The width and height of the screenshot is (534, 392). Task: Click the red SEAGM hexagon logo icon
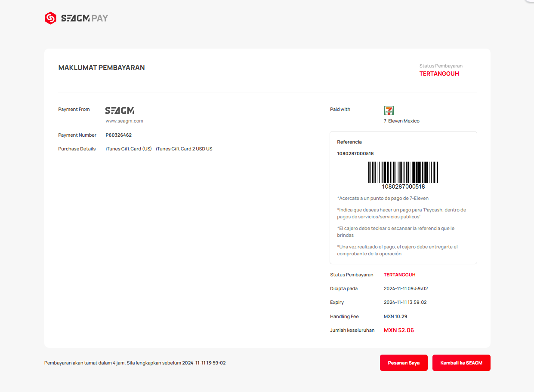pos(50,18)
